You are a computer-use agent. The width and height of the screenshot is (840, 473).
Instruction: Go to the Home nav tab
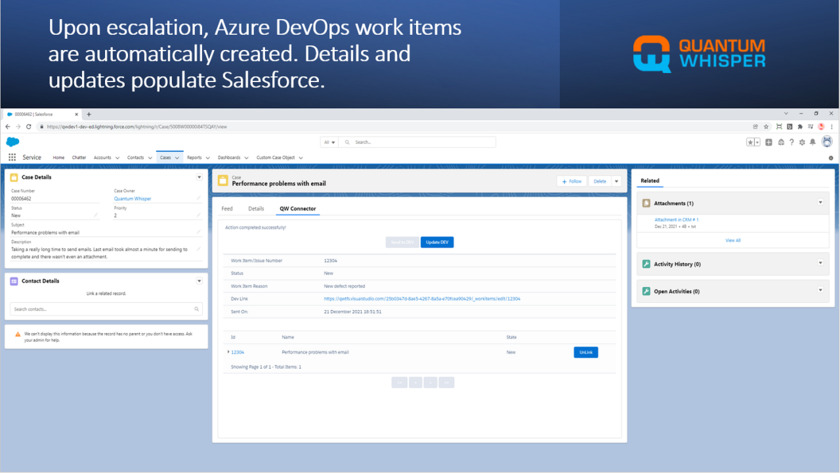point(58,157)
